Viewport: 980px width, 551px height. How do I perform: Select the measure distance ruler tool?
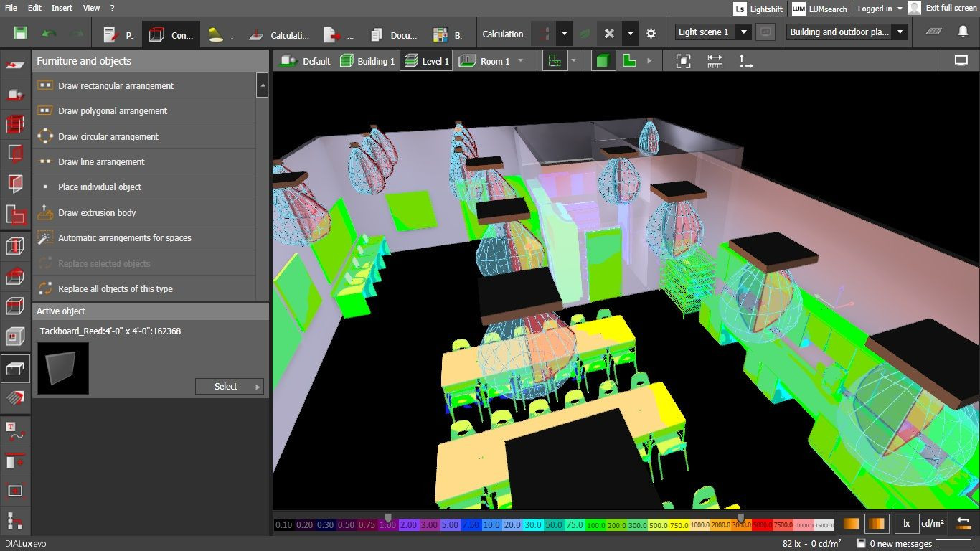point(715,61)
